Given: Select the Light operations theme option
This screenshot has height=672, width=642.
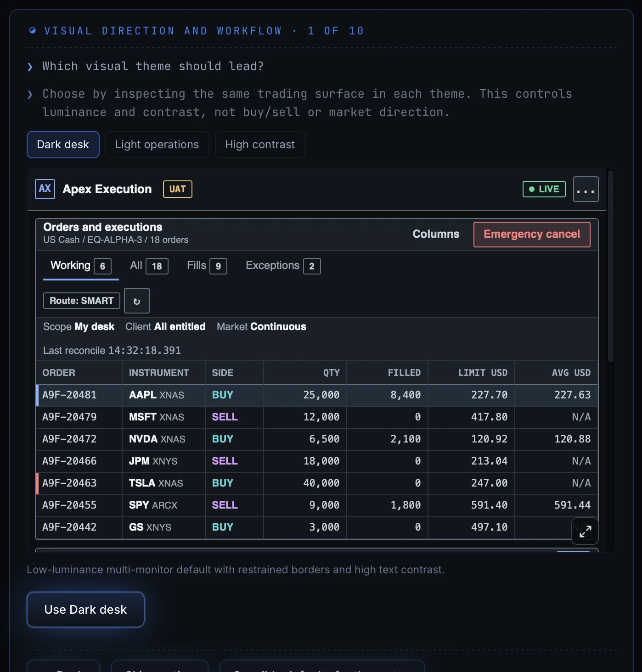Looking at the screenshot, I should [x=157, y=145].
